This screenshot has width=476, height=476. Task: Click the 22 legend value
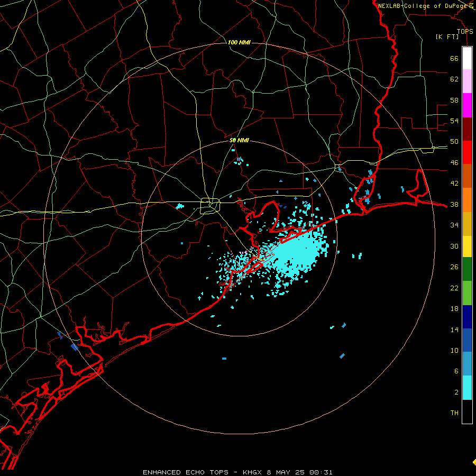pos(454,288)
